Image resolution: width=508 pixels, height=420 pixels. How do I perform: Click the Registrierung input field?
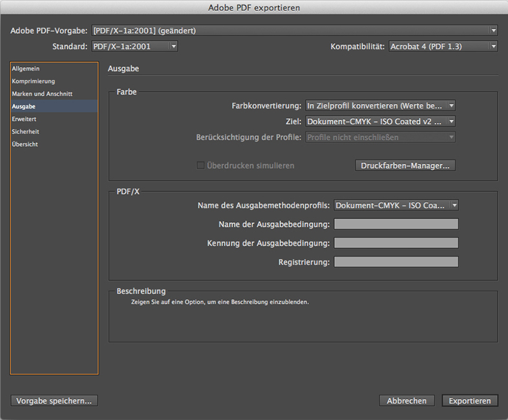(x=396, y=262)
